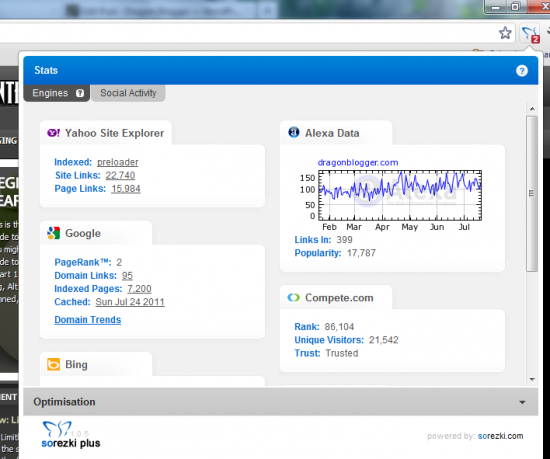Image resolution: width=550 pixels, height=459 pixels.
Task: Click Popularity value 17,787
Action: (x=361, y=253)
